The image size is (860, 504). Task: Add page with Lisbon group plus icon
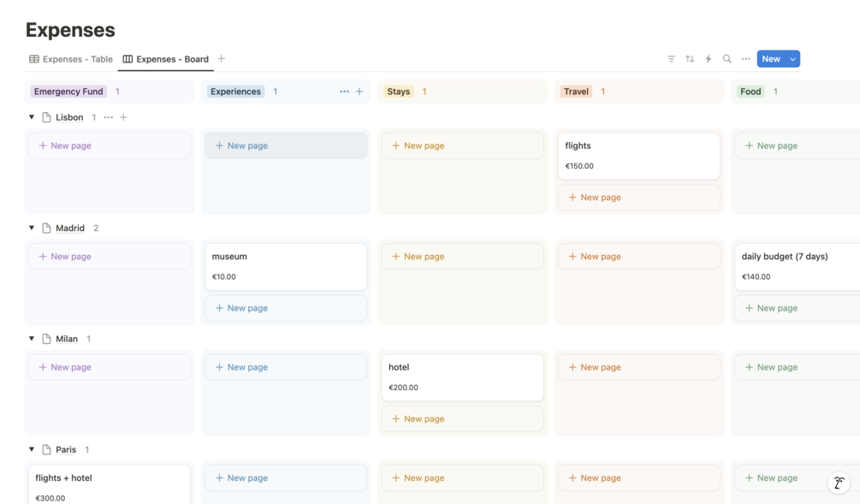click(x=123, y=117)
